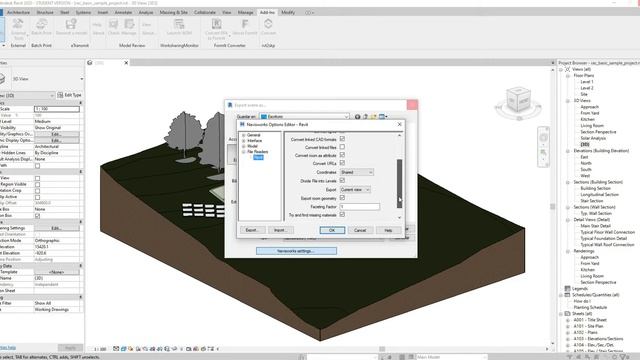Toggle Crop Region Visible checkbox in Properties
The width and height of the screenshot is (640, 360).
pyautogui.click(x=38, y=184)
